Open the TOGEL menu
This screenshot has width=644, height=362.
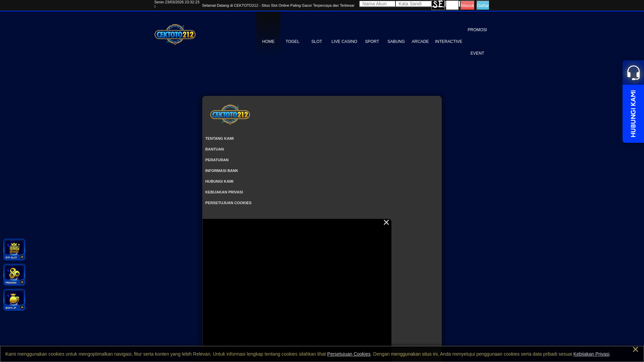click(x=292, y=42)
